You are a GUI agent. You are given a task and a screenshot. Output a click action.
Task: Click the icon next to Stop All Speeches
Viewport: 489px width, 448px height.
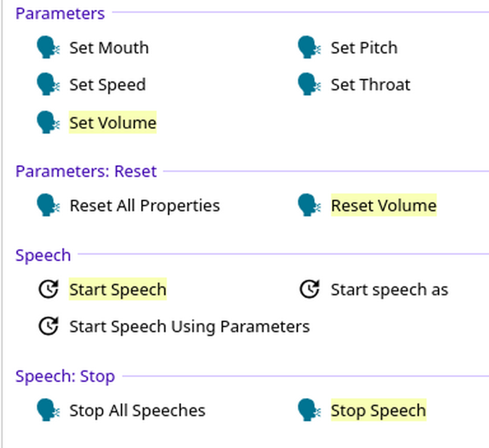click(x=47, y=410)
